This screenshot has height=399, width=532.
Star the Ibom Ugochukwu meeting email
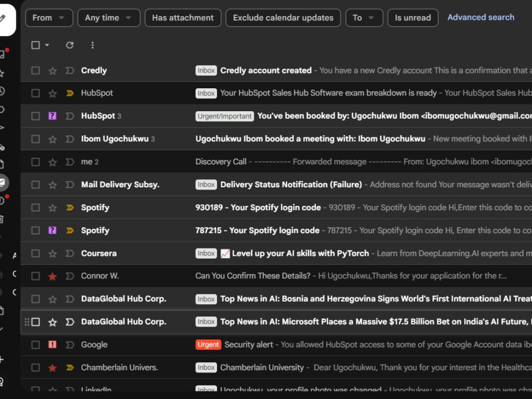[52, 139]
